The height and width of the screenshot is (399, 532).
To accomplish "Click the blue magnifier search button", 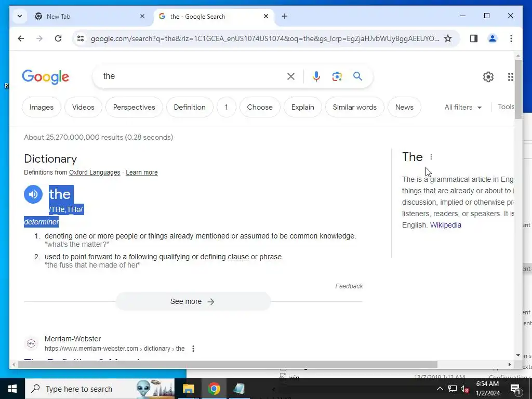I will click(357, 76).
